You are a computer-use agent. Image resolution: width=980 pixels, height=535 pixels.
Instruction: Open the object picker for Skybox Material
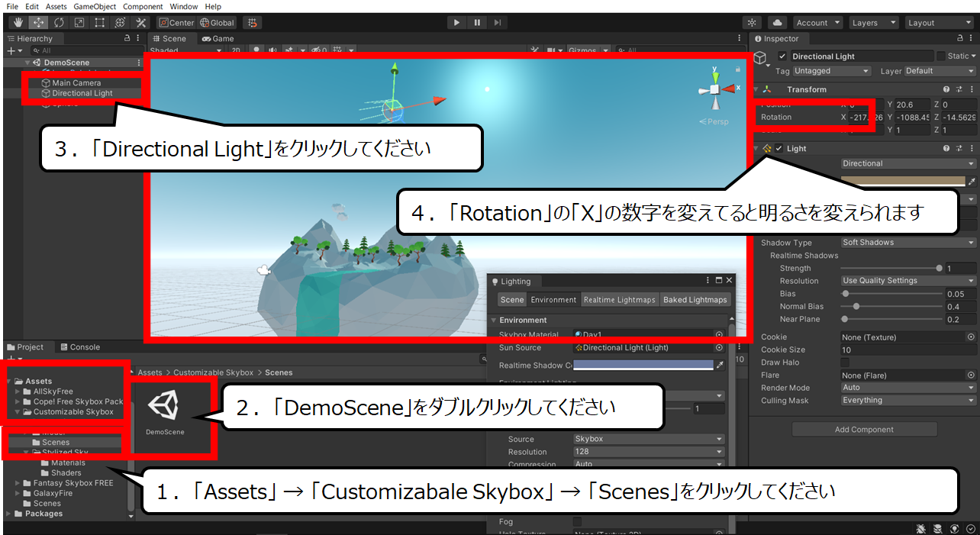[719, 334]
